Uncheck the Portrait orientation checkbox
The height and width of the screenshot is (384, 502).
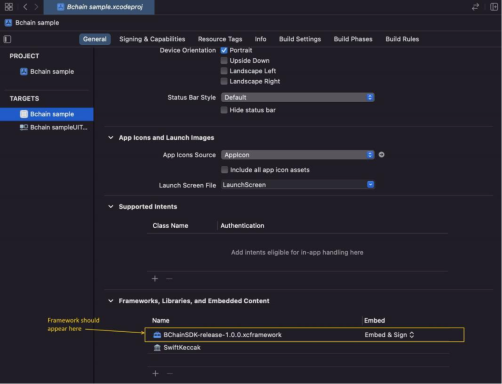(224, 50)
